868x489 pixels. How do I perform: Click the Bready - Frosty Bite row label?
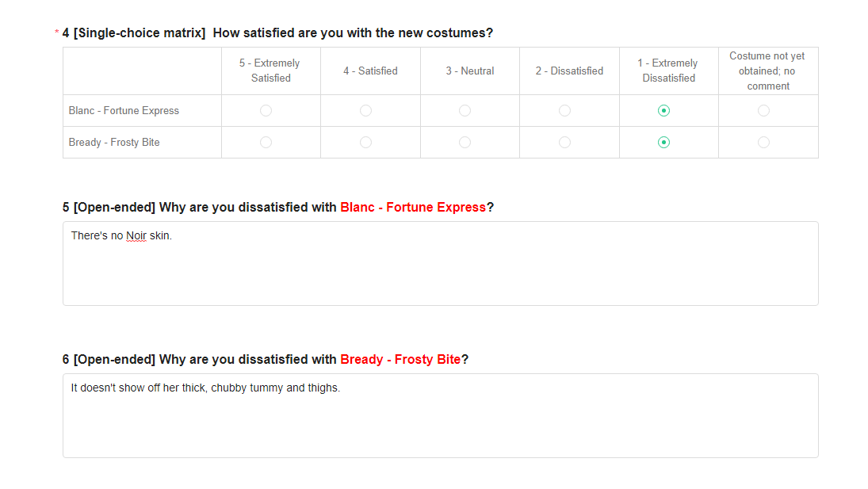coord(114,143)
